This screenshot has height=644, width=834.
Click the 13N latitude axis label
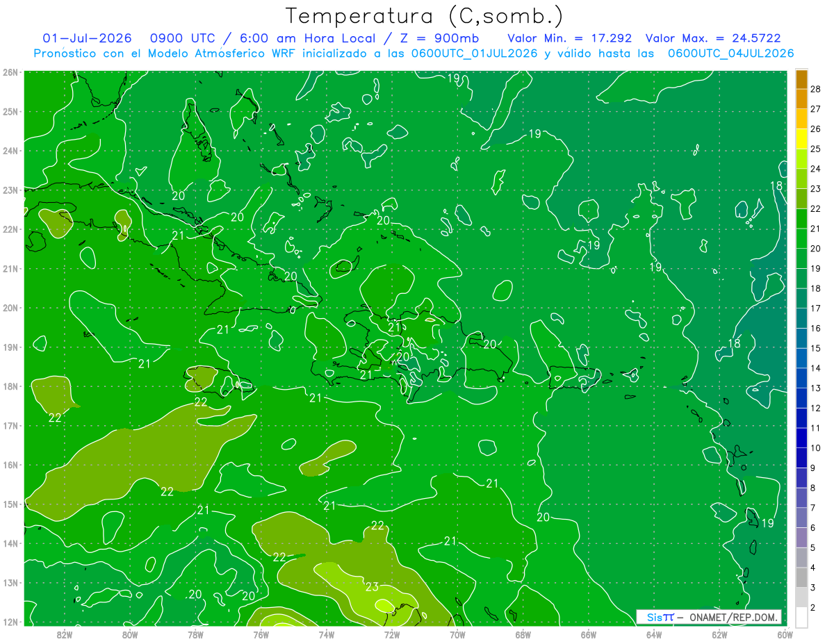tap(10, 583)
